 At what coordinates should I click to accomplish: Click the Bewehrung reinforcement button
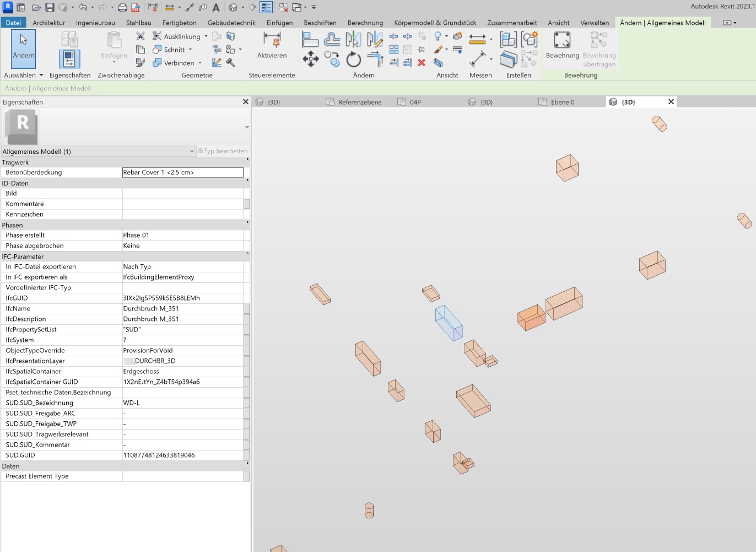563,46
